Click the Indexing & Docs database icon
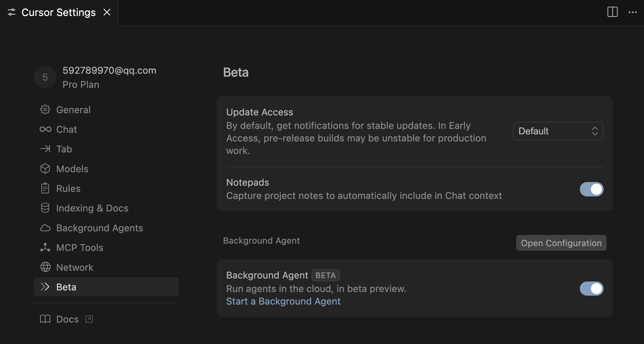 tap(45, 208)
